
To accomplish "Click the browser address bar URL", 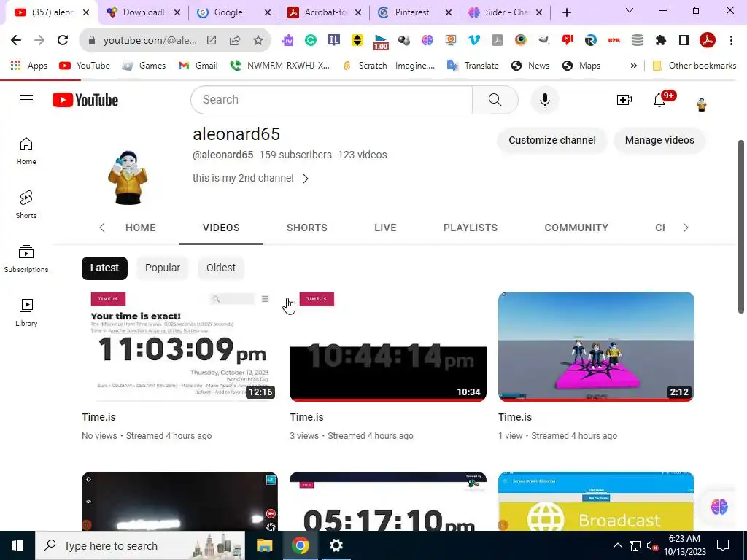I will (x=150, y=41).
